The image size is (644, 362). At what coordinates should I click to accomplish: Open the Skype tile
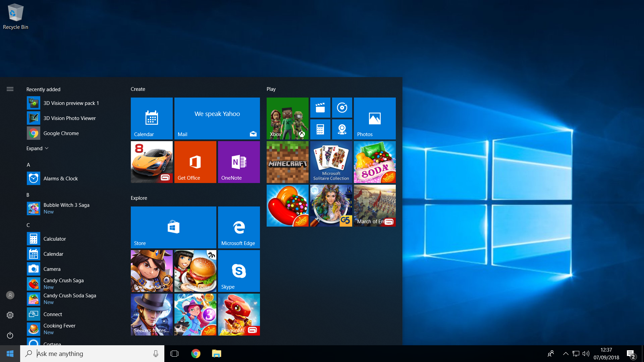pyautogui.click(x=239, y=271)
